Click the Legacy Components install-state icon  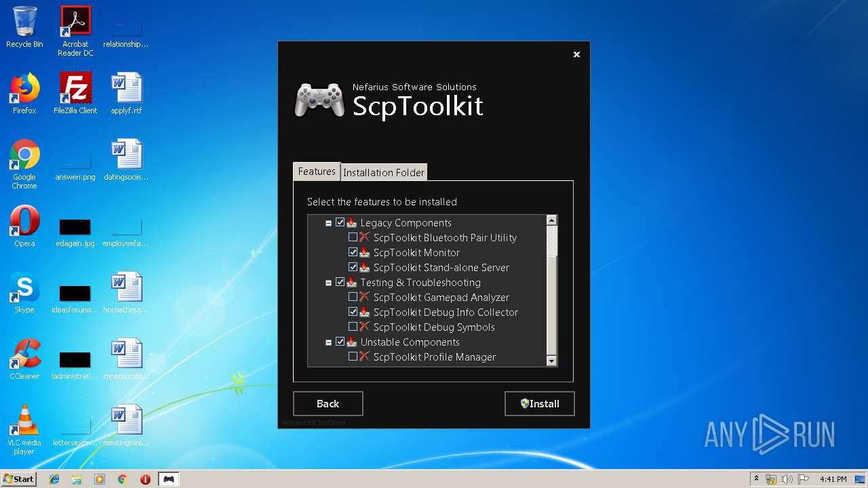[x=351, y=222]
